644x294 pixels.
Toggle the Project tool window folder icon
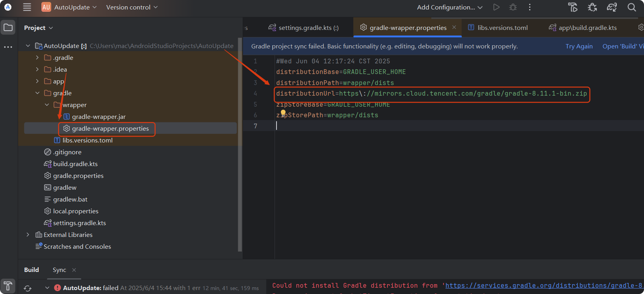click(x=8, y=28)
